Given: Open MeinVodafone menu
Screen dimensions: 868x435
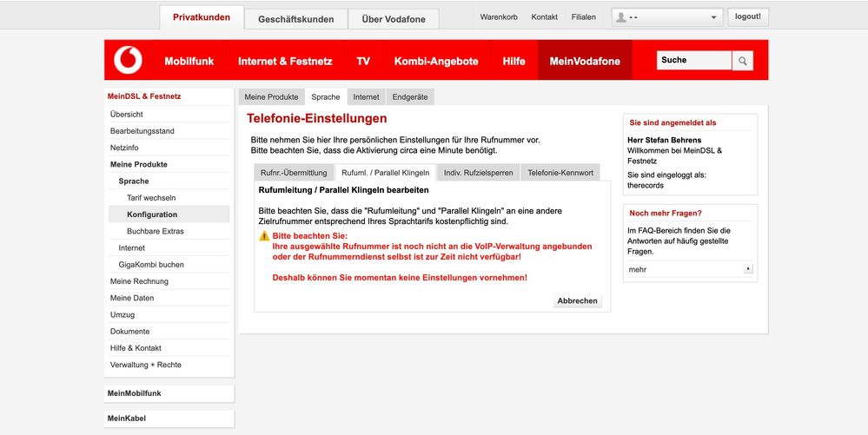Looking at the screenshot, I should tap(585, 61).
